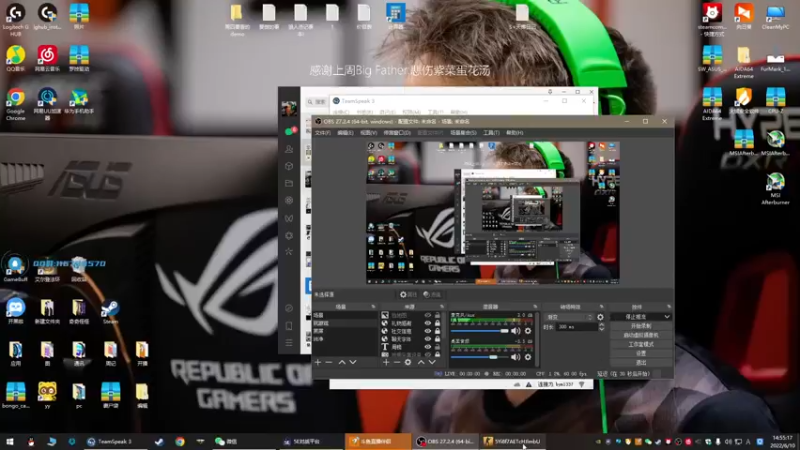Open OBS Edit menu
Viewport: 800px width, 450px height.
pos(345,133)
